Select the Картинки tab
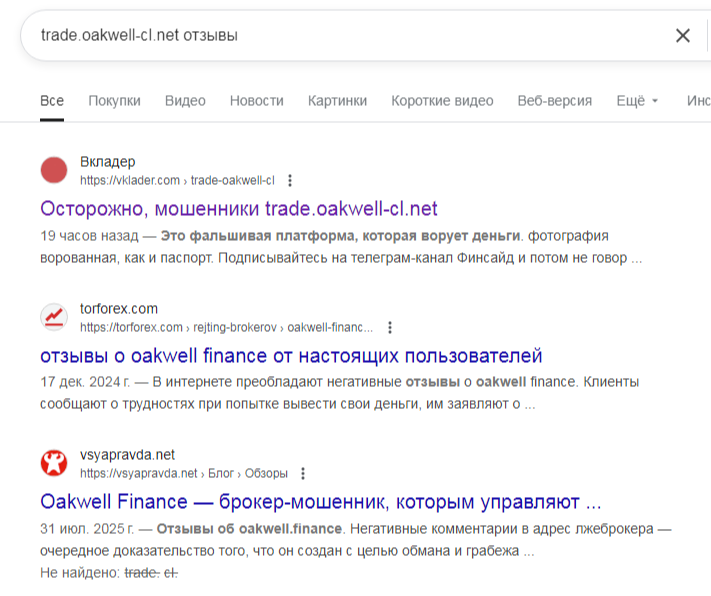This screenshot has height=596, width=711. [x=337, y=101]
